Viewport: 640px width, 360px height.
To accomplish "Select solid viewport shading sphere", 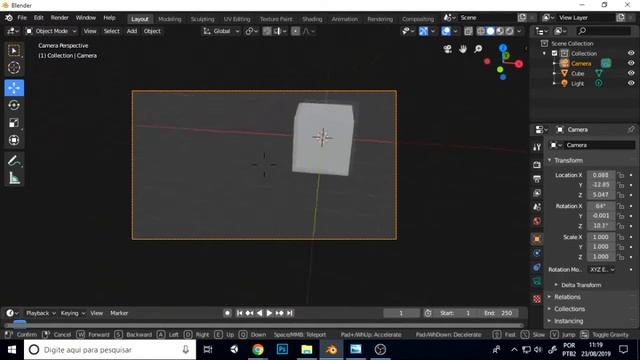I will (490, 31).
